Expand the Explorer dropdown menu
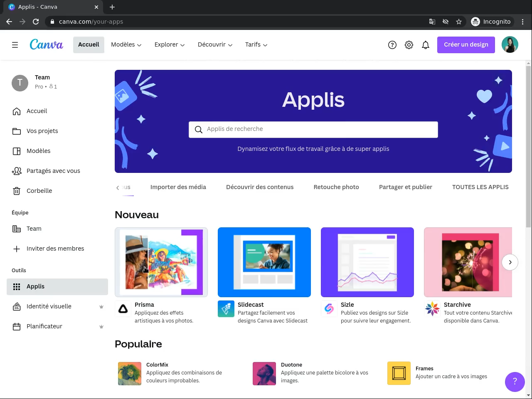 tap(170, 45)
